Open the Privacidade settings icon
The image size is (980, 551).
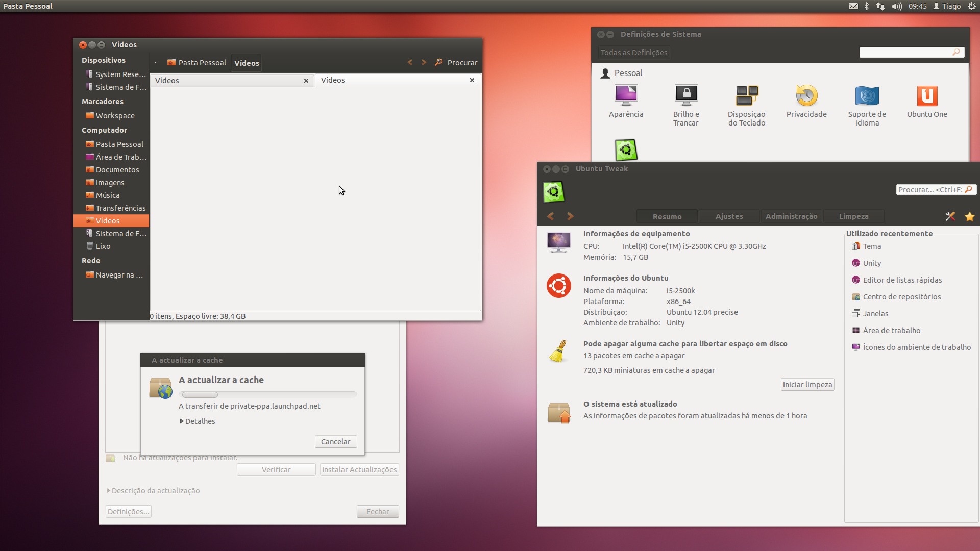click(x=806, y=96)
